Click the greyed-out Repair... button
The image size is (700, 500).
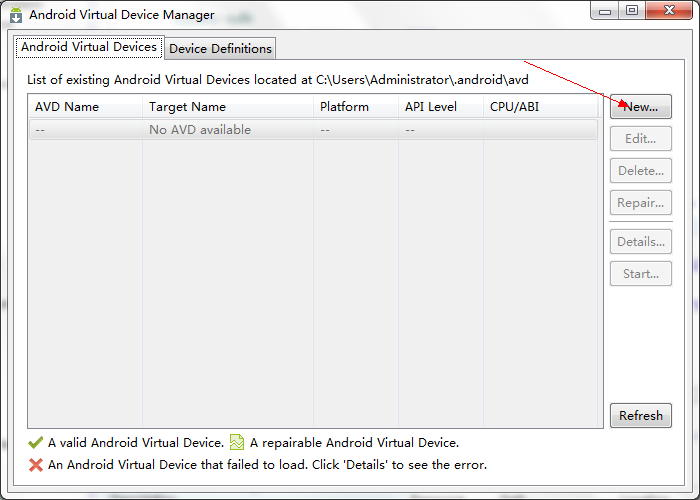641,203
